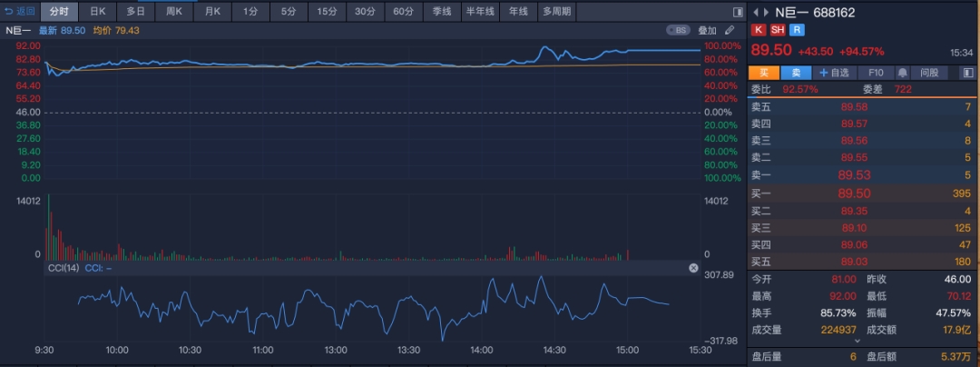This screenshot has height=367, width=980.
Task: Expand more quote details chevron
Action: point(857,341)
